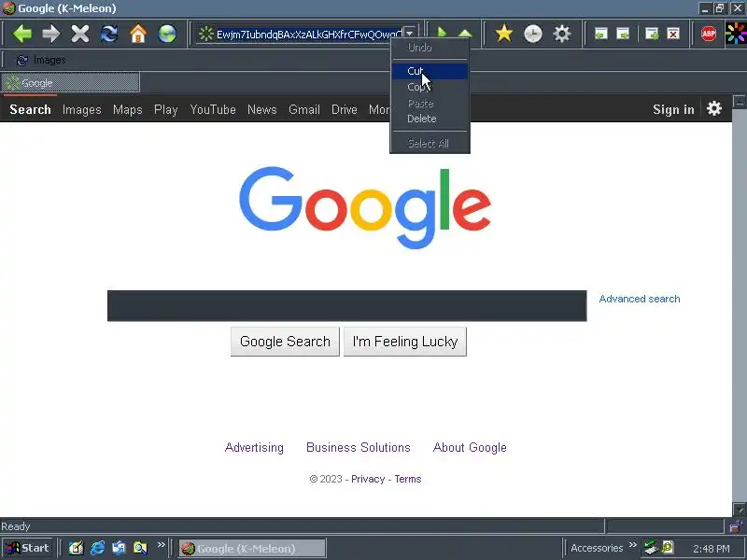This screenshot has width=747, height=560.
Task: Open Gmail in the Google navigation bar
Action: click(x=304, y=109)
